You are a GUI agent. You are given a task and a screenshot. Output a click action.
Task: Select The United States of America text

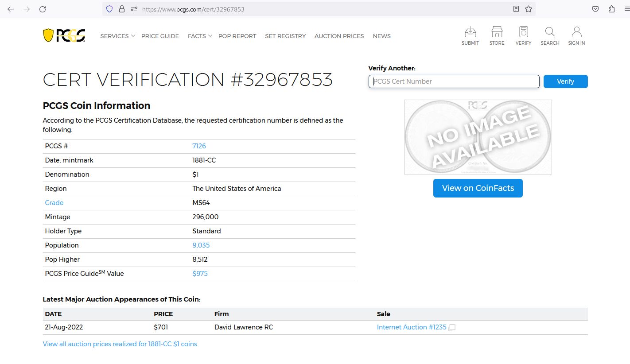click(237, 189)
